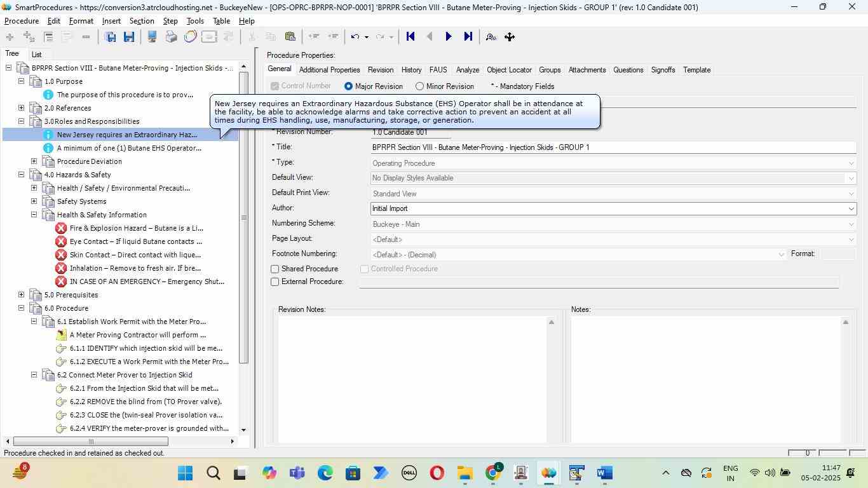This screenshot has width=868, height=488.
Task: Select 6.1.2 EXECUTE a Work Permit item
Action: [149, 362]
